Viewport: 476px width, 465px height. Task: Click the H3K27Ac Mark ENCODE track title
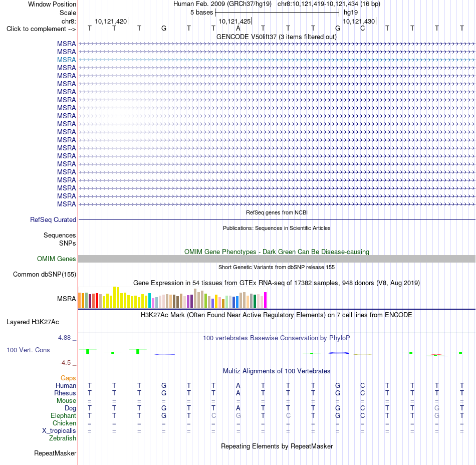point(277,315)
